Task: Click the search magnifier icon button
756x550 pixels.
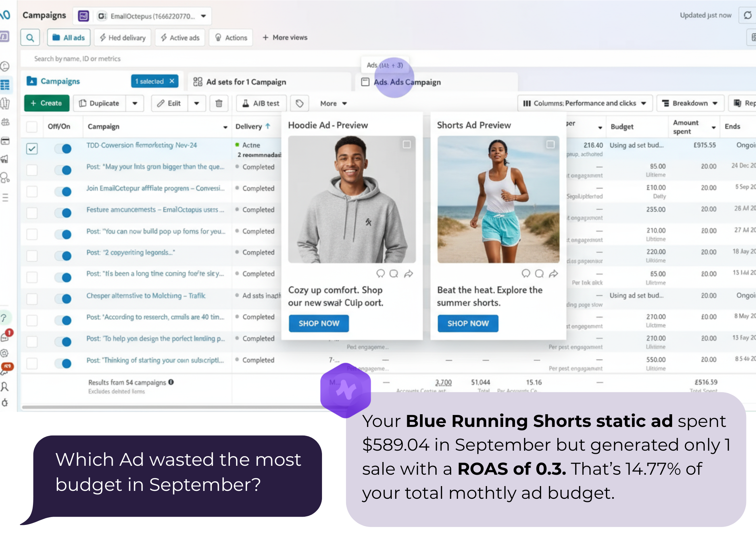Action: point(30,37)
